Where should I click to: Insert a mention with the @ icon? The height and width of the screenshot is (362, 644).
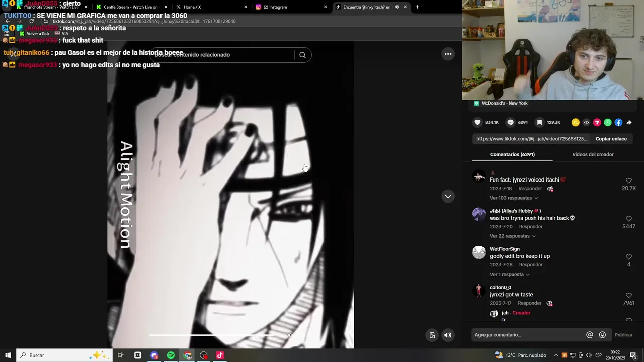pos(590,335)
